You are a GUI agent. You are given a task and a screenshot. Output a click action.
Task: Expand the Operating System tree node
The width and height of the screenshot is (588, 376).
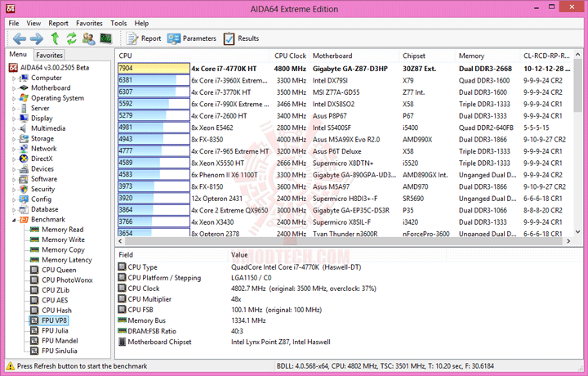14,99
